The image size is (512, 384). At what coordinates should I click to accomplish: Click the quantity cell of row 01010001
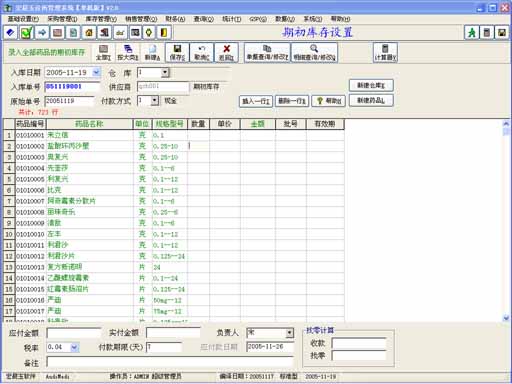(198, 135)
